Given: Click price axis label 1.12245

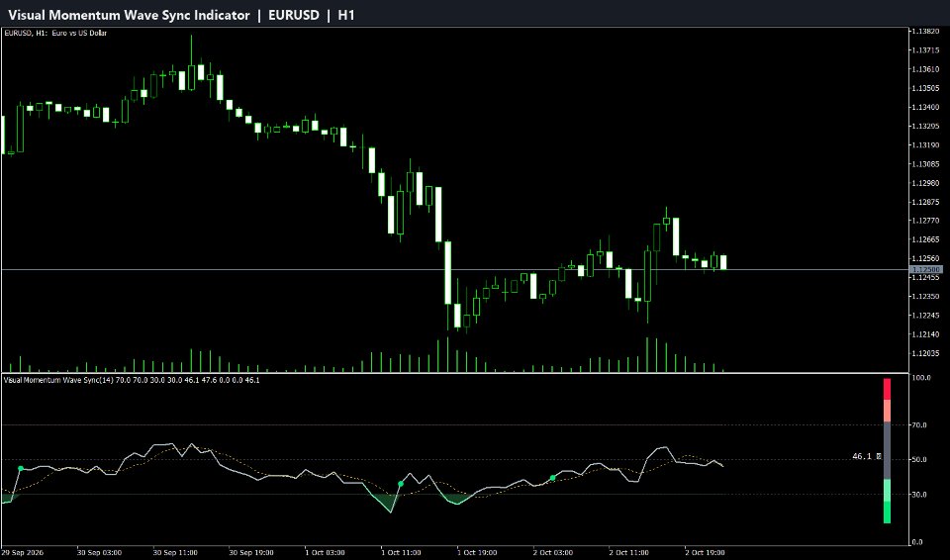Looking at the screenshot, I should [925, 316].
